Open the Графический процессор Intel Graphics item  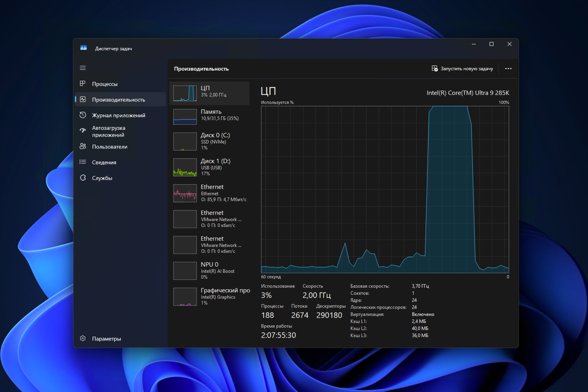tap(209, 296)
